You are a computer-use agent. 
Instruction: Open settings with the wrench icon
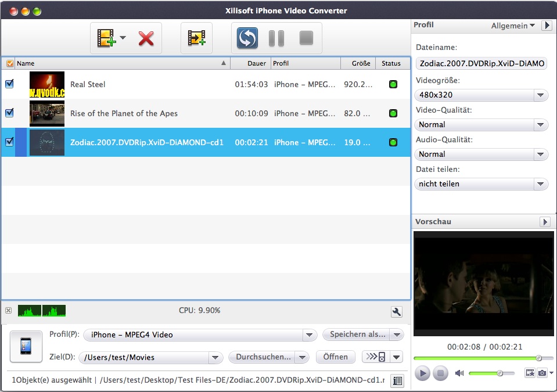point(397,312)
